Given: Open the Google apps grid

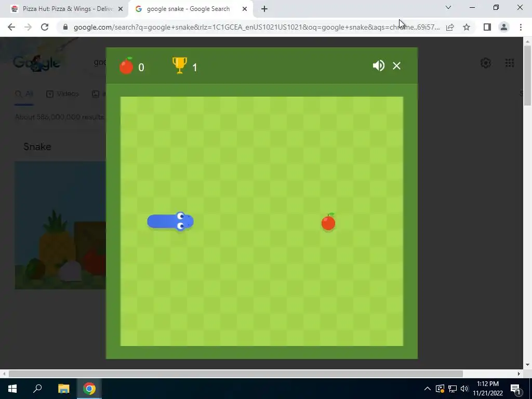Looking at the screenshot, I should tap(510, 63).
